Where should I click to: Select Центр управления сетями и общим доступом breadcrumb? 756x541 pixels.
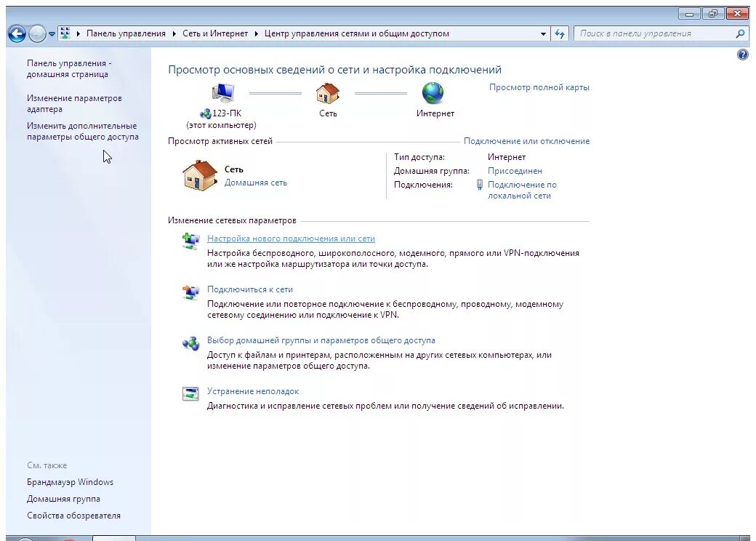coord(357,33)
